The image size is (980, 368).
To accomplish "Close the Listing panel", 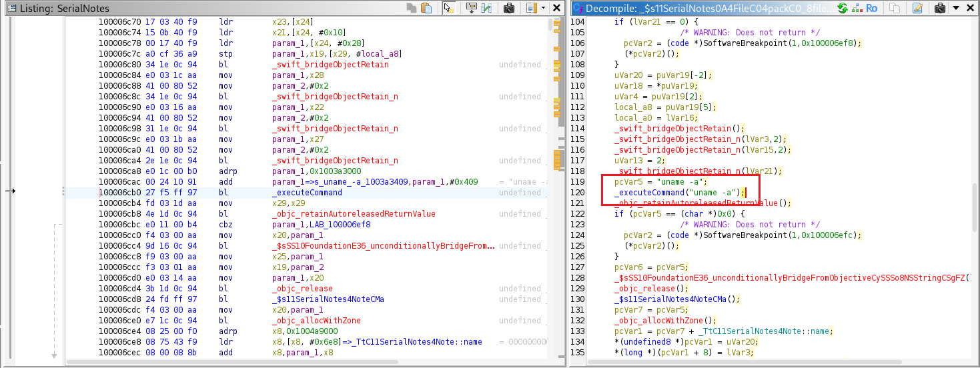I will pyautogui.click(x=556, y=8).
